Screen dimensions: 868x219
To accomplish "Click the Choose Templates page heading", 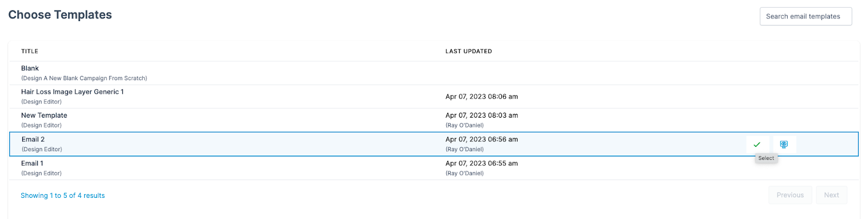I will coord(60,15).
